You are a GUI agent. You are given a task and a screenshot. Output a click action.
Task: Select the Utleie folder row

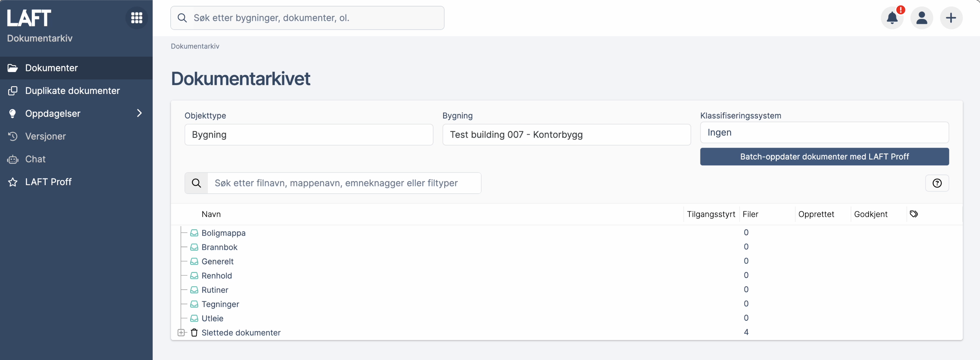click(x=567, y=318)
